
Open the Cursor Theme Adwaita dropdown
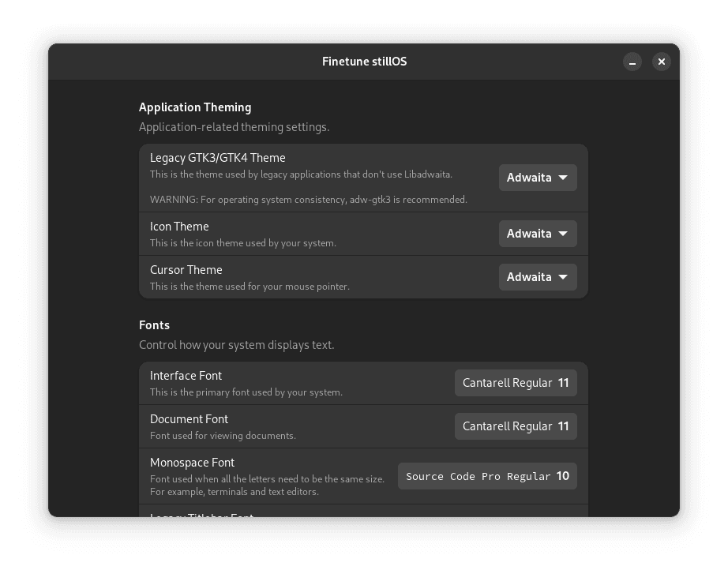click(538, 277)
